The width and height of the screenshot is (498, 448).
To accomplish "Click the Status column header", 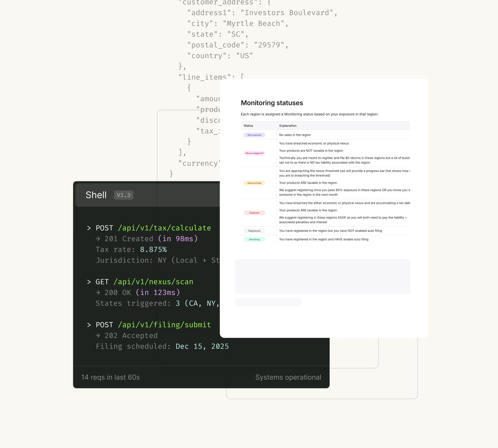I will pos(248,126).
